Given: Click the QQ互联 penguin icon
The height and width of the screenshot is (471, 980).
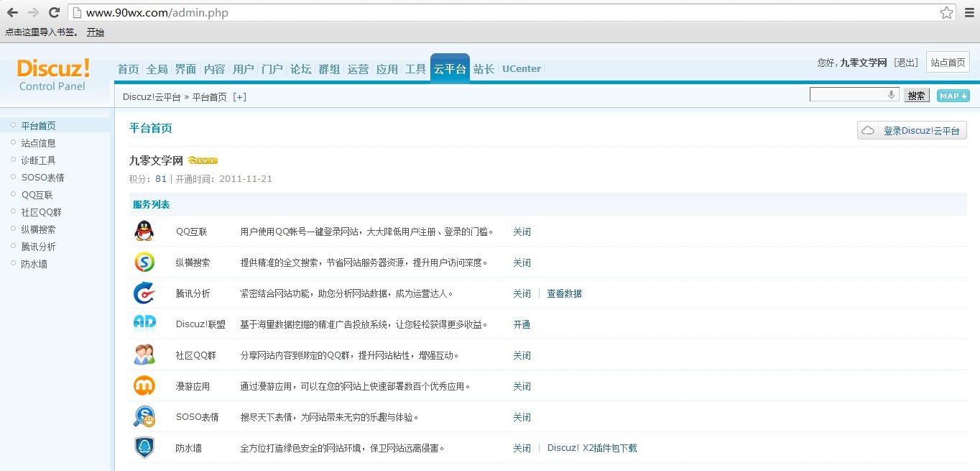Looking at the screenshot, I should pyautogui.click(x=144, y=231).
